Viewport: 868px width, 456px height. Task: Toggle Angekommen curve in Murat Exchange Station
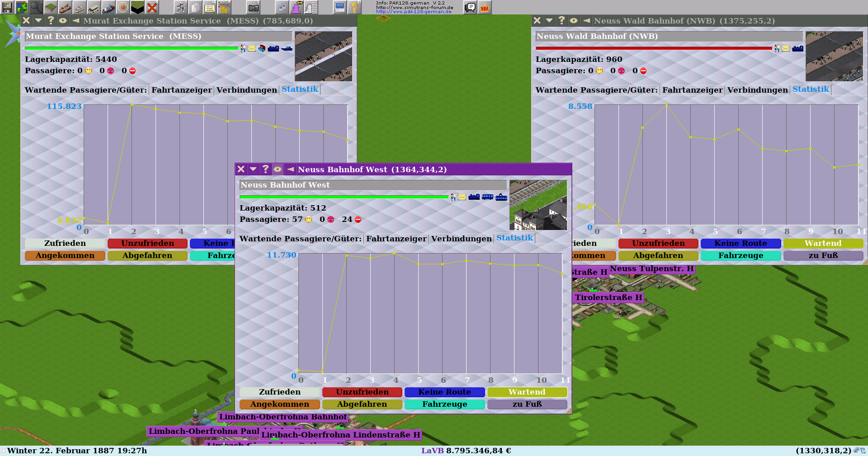point(65,256)
